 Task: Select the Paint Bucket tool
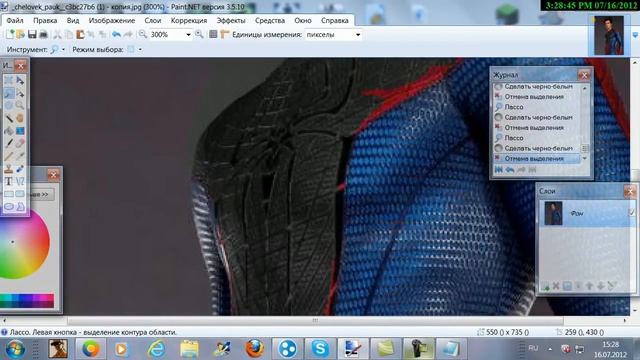click(8, 131)
